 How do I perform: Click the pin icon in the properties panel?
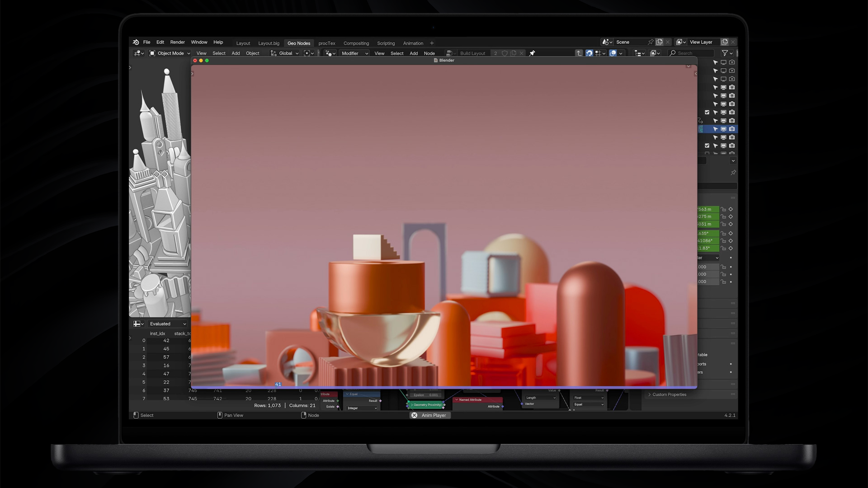[x=733, y=173]
